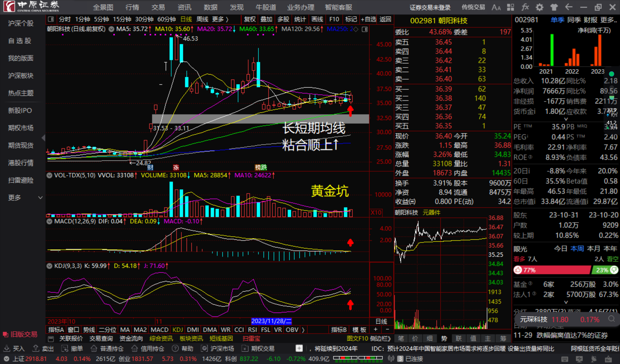The height and width of the screenshot is (364, 620).
Task: Toggle the KDJ indicator circle button
Action: click(49, 266)
